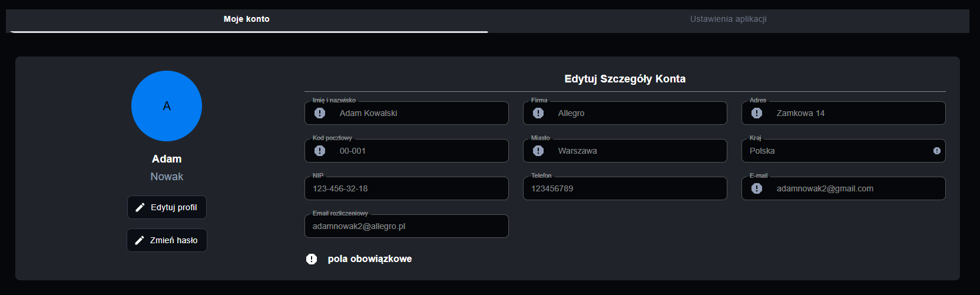Click the required icon in E-mail field
The width and height of the screenshot is (980, 295).
[757, 188]
